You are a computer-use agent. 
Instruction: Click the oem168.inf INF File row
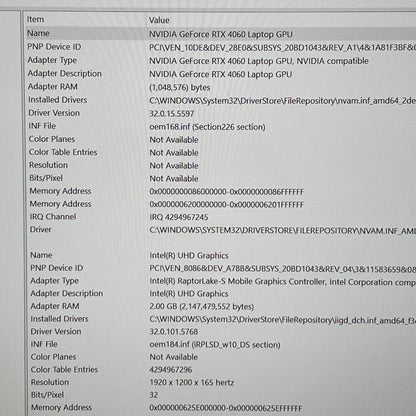click(220, 126)
